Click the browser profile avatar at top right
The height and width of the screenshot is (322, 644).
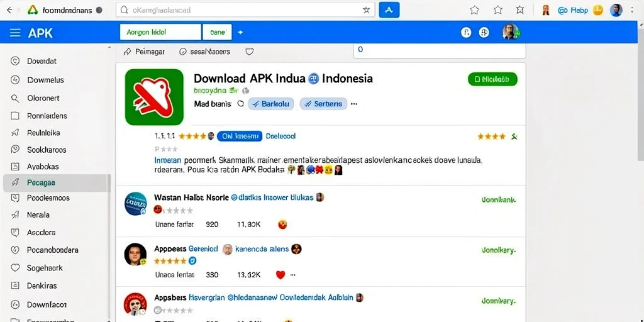(616, 10)
